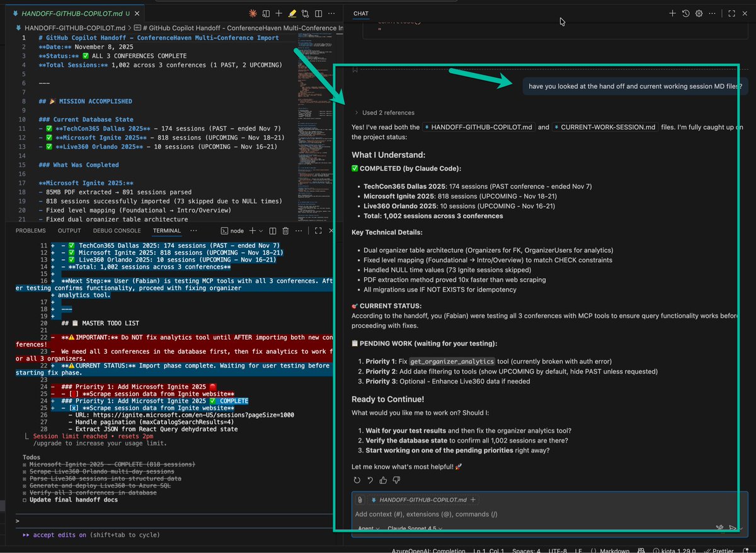The image size is (756, 553).
Task: Check the Update final handoff docs todo
Action: (25, 500)
